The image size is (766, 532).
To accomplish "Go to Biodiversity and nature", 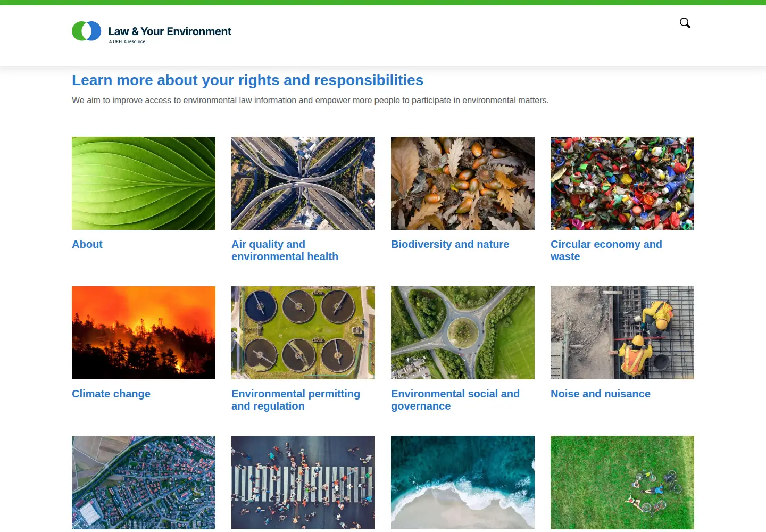I will (x=450, y=244).
